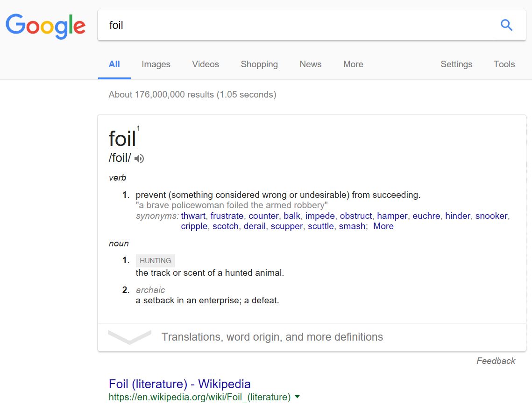
Task: Open the More search categories menu
Action: tap(353, 64)
